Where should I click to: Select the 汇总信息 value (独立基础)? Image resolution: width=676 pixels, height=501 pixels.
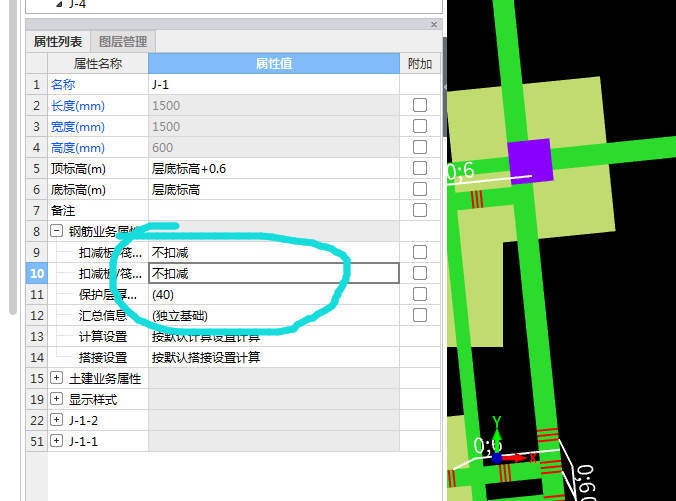click(274, 316)
